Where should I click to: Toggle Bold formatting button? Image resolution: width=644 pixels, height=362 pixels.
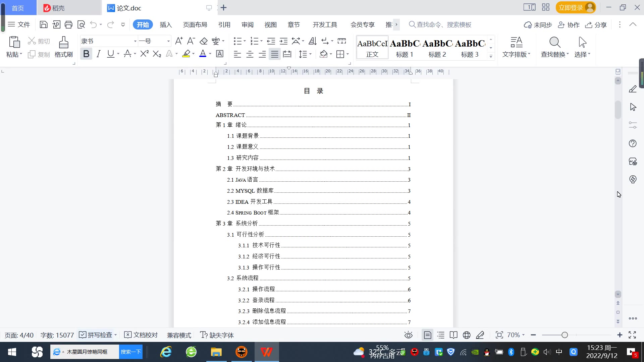click(86, 54)
